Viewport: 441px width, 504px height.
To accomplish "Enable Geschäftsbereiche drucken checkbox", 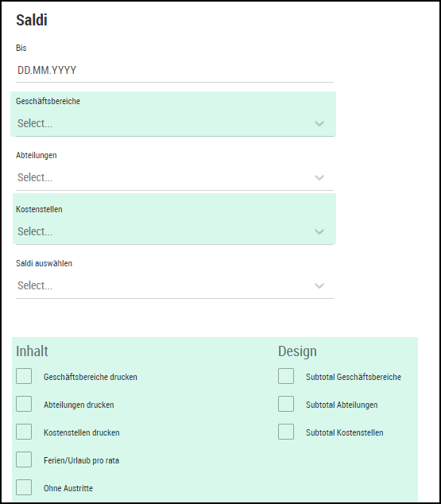I will point(24,376).
